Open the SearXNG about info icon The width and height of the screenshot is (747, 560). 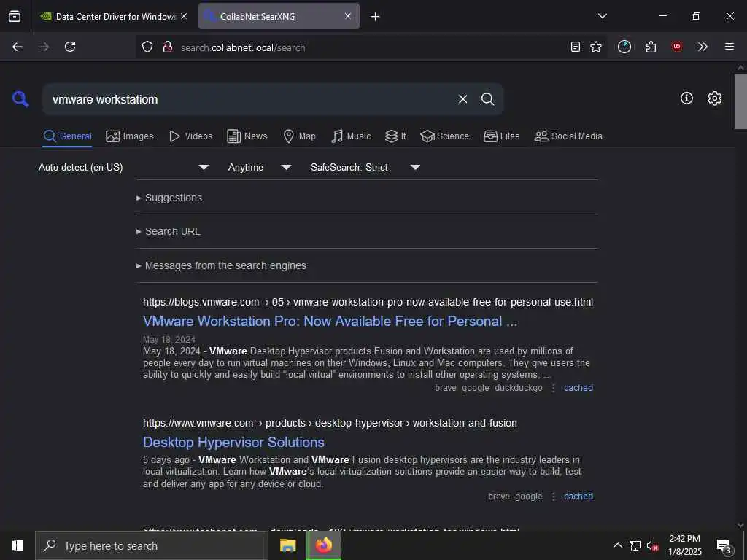click(x=686, y=98)
